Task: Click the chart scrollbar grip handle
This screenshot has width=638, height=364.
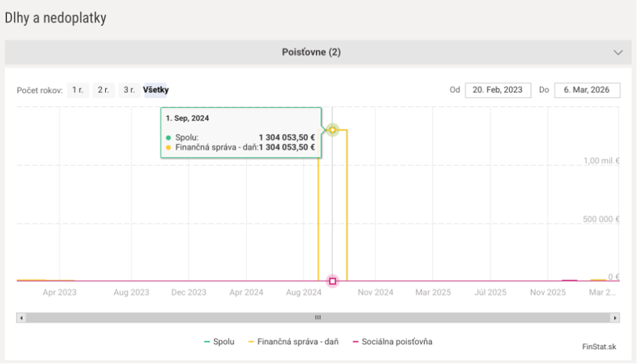Action: tap(318, 318)
